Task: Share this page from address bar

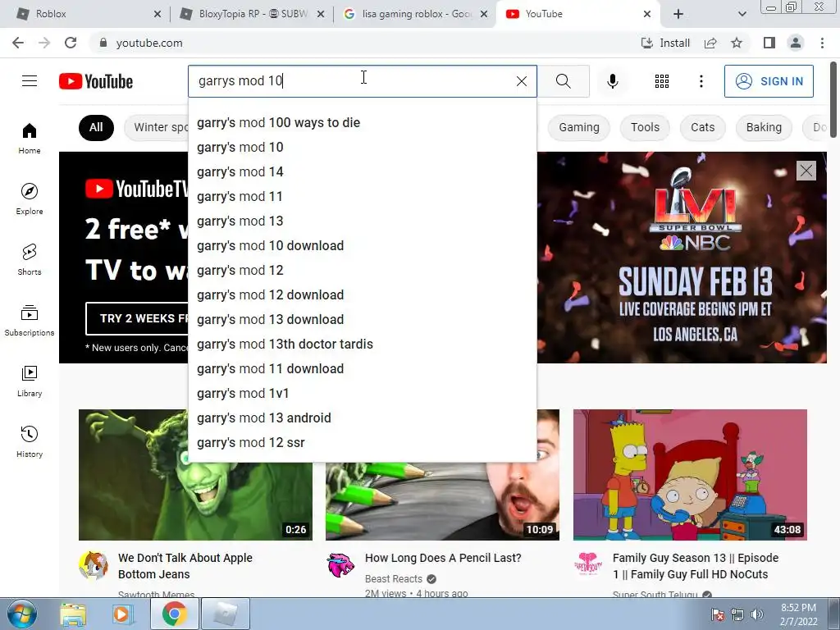Action: pyautogui.click(x=710, y=43)
